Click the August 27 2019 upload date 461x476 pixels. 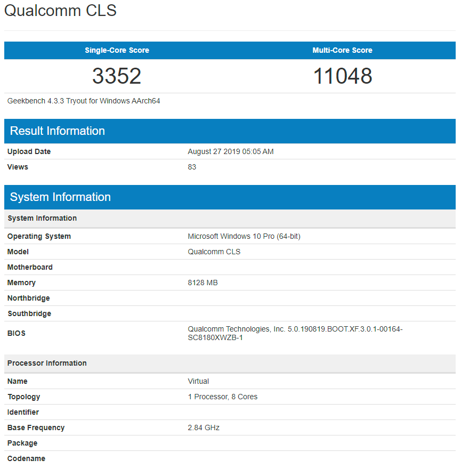click(231, 151)
